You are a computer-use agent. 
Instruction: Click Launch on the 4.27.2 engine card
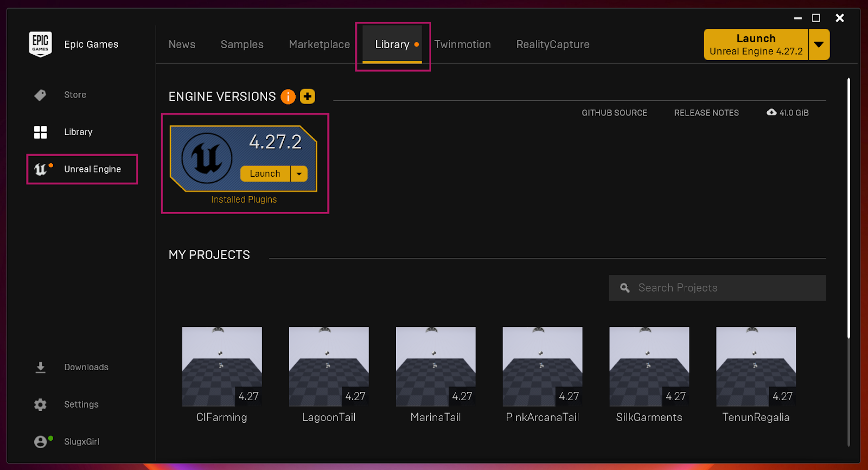tap(265, 173)
